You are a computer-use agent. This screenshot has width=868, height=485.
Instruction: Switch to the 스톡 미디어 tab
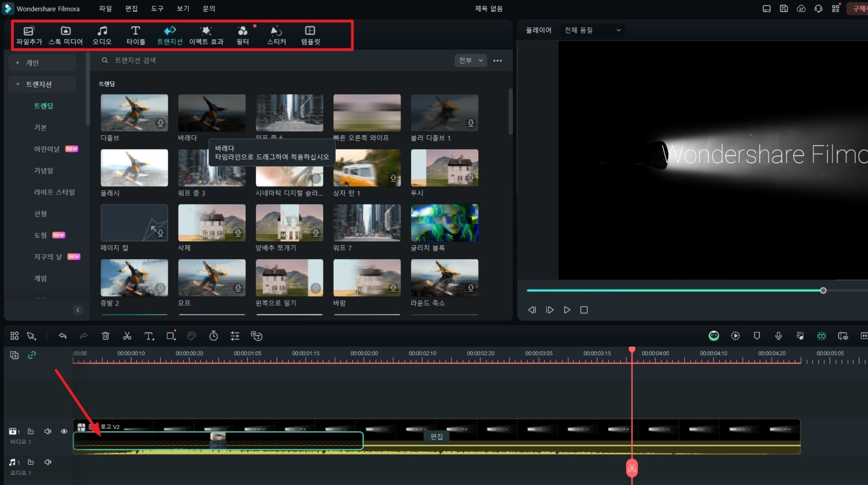66,36
